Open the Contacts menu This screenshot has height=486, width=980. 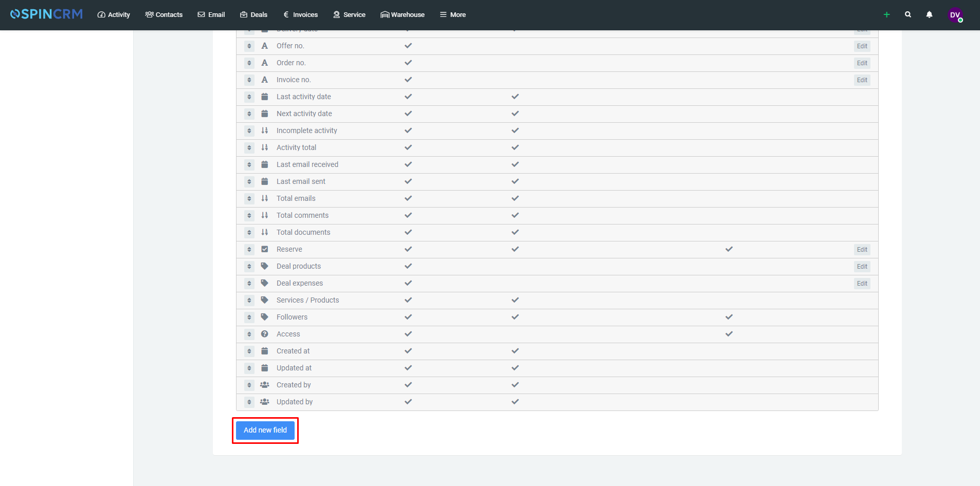click(x=164, y=15)
